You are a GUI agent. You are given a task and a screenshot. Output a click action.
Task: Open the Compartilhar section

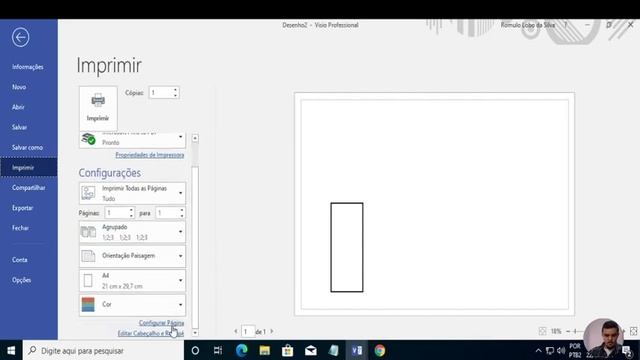[x=29, y=188]
